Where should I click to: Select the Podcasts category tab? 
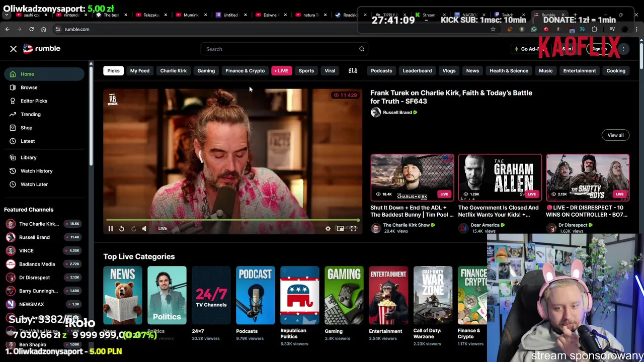pos(381,70)
